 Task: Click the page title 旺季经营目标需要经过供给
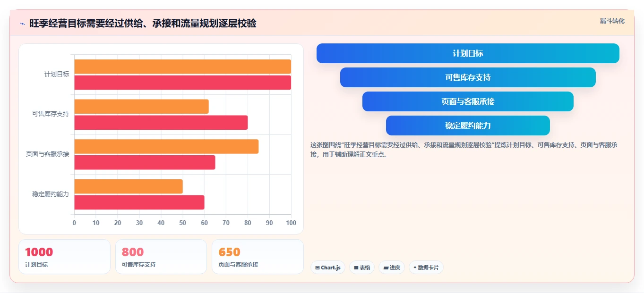(143, 23)
